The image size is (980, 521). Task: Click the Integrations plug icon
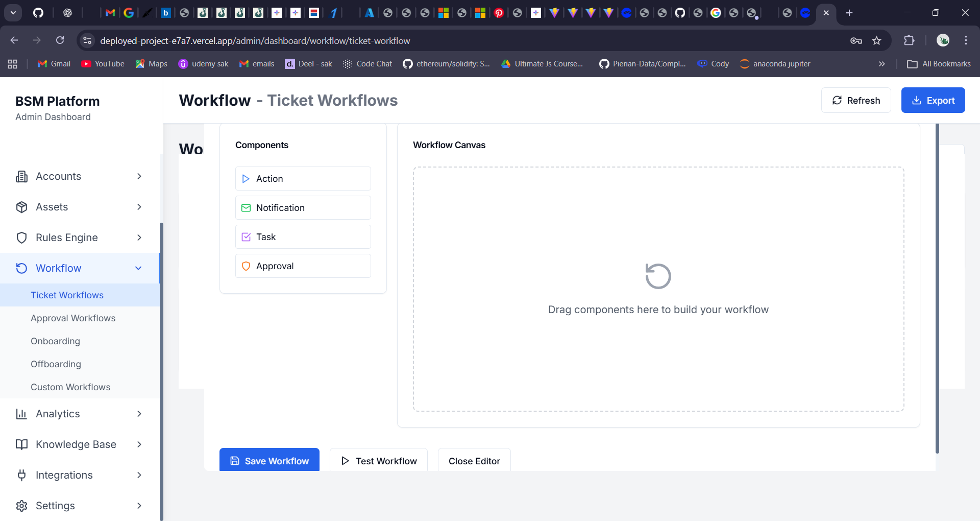21,475
